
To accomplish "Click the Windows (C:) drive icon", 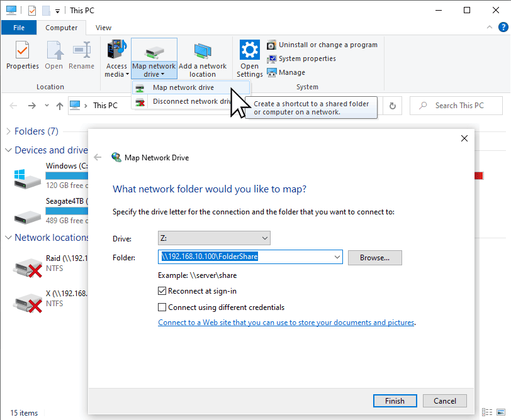I will click(x=28, y=179).
